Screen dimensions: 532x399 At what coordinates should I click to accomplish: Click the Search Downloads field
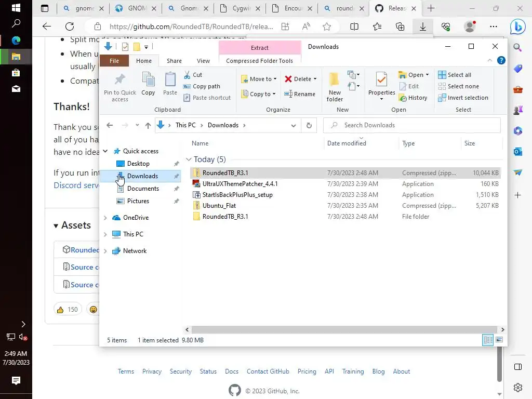click(x=412, y=125)
